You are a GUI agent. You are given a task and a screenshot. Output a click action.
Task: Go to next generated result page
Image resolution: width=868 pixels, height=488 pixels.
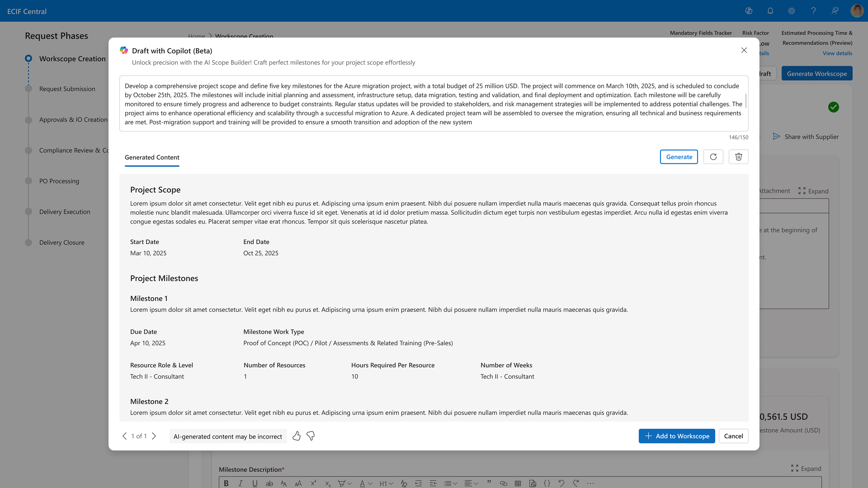tap(154, 436)
